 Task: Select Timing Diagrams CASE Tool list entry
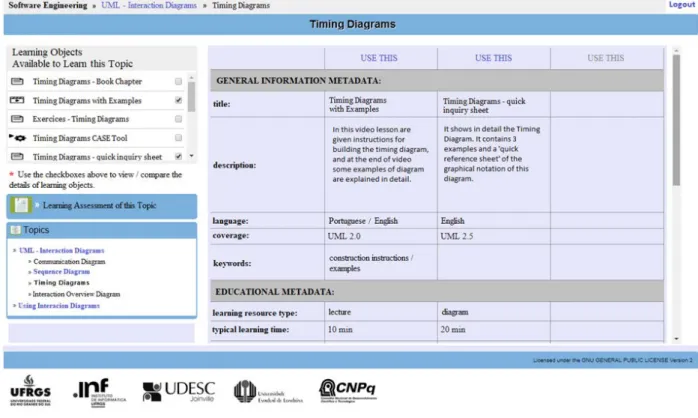(x=80, y=138)
